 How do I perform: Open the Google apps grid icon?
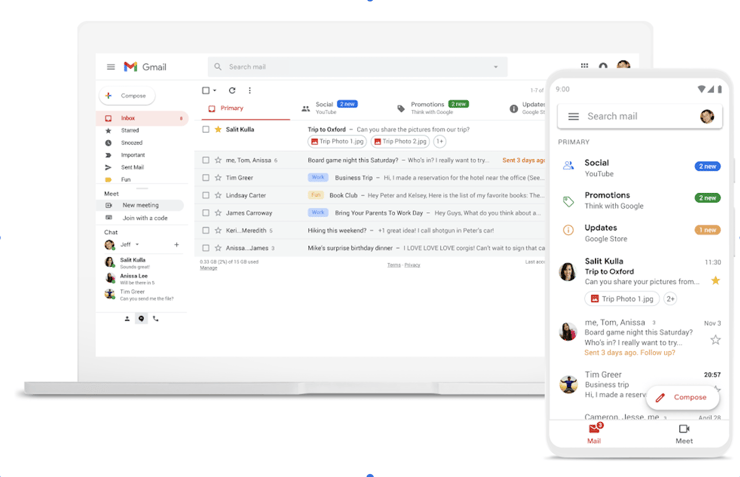(x=584, y=66)
